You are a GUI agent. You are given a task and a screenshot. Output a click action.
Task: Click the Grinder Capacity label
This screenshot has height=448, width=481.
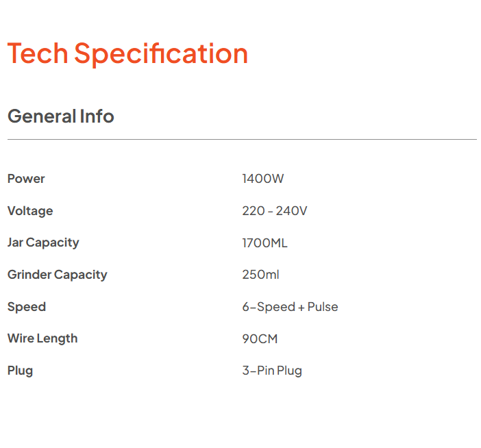pos(58,275)
